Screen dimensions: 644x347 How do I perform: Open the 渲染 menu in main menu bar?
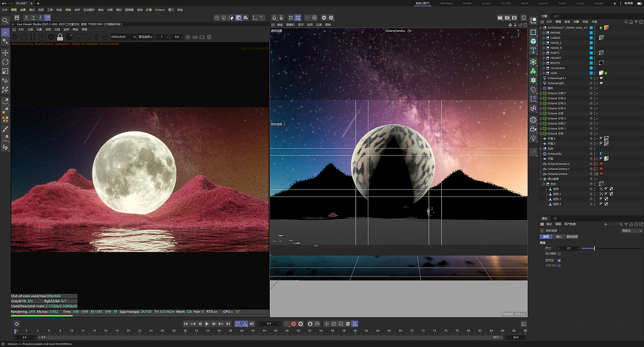(x=140, y=10)
